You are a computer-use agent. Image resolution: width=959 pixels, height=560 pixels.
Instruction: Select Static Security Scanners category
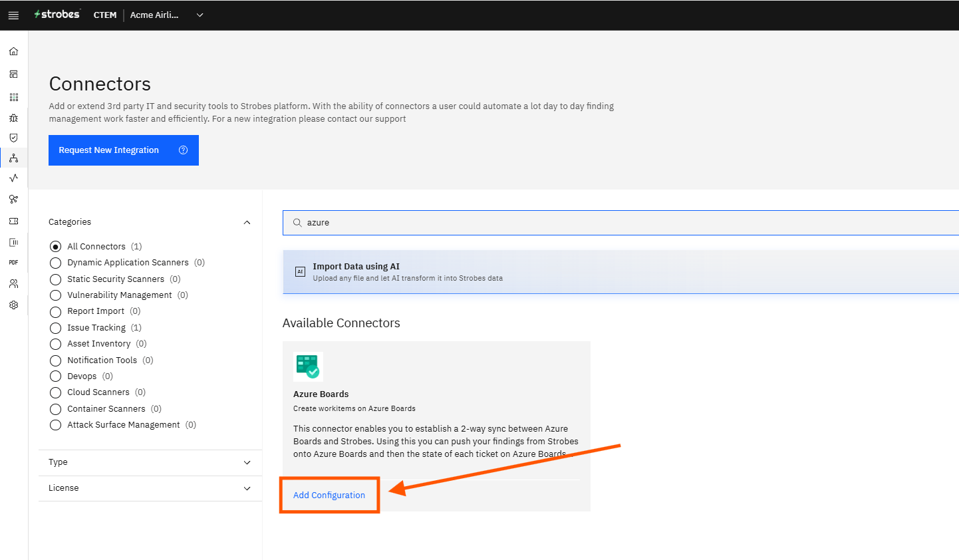(x=55, y=279)
